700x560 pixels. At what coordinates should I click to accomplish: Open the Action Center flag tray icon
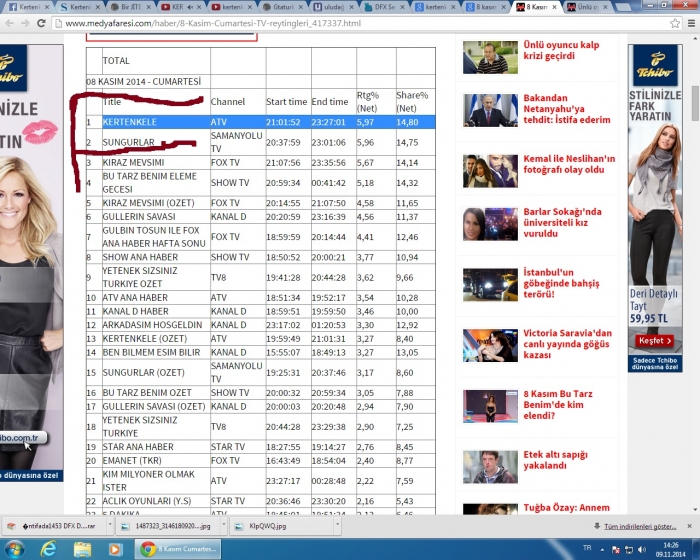616,549
